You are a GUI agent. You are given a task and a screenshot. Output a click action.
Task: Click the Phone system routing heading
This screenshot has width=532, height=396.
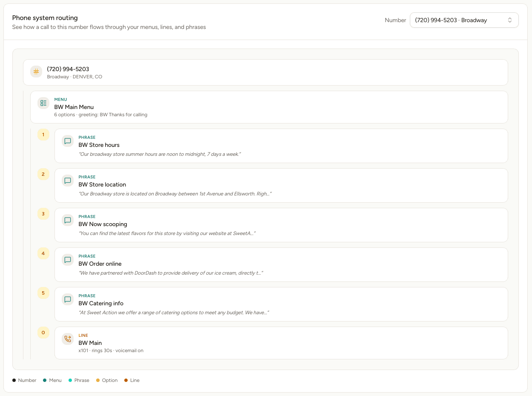[x=45, y=18]
